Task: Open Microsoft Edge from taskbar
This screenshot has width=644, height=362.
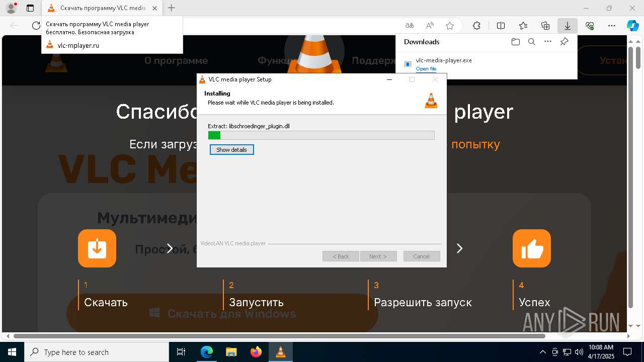Action: click(x=207, y=352)
